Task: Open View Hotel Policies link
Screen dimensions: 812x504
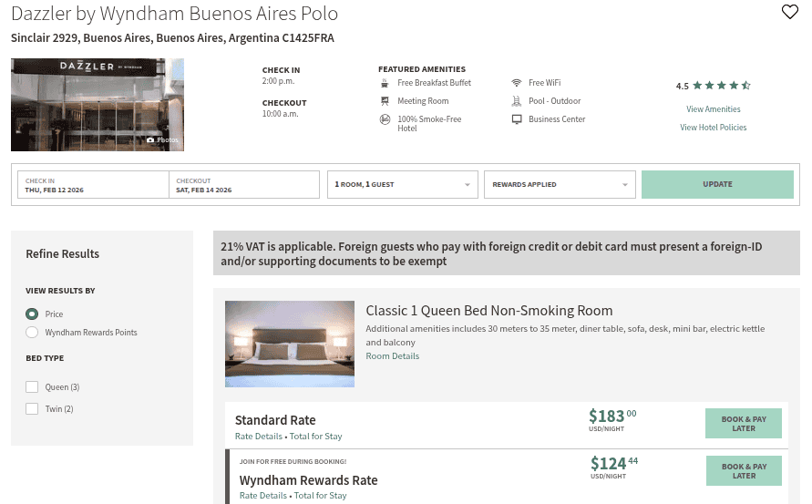Action: 713,128
